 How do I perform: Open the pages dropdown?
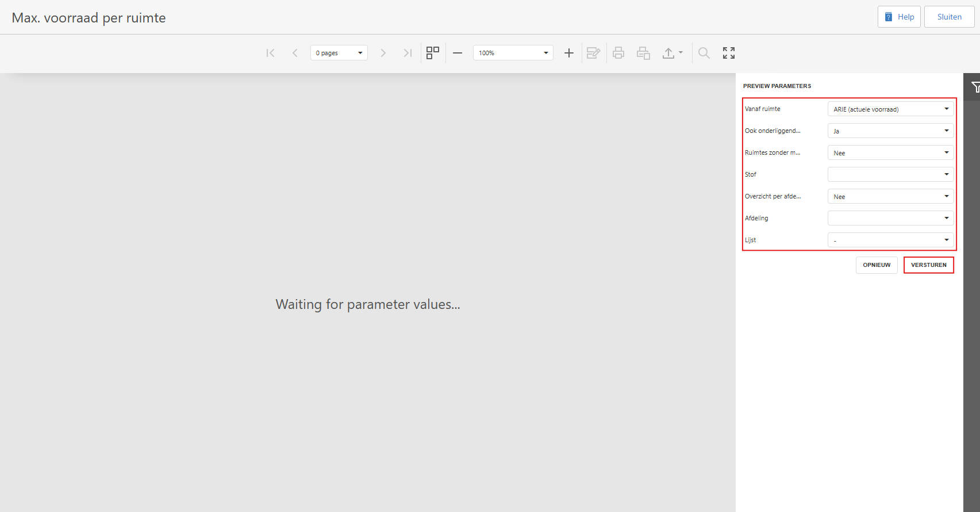[339, 53]
